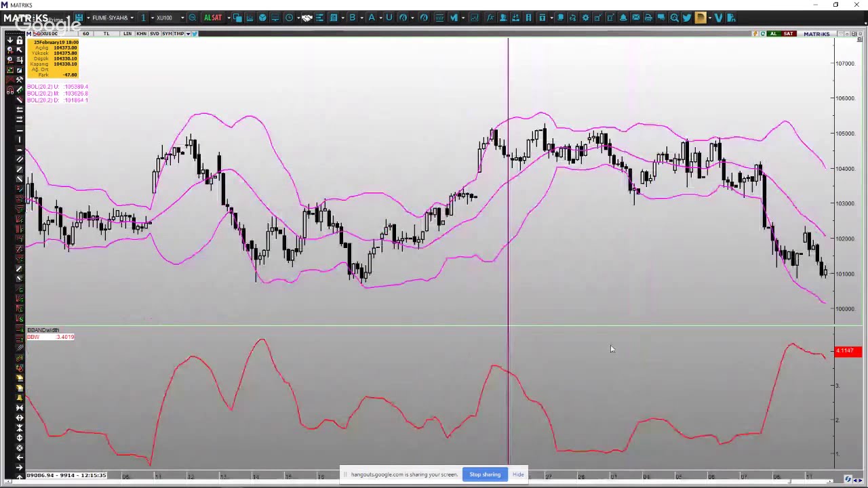Select the zoom out magnifier drawing tool
The width and height of the screenshot is (868, 488).
[9, 60]
